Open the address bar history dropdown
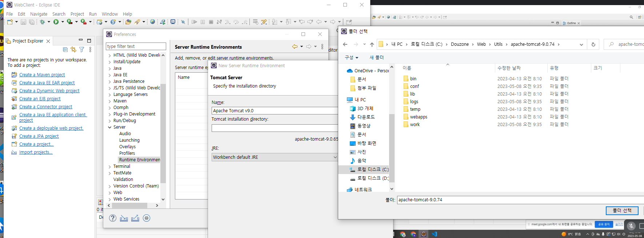644x238 pixels. (x=581, y=44)
